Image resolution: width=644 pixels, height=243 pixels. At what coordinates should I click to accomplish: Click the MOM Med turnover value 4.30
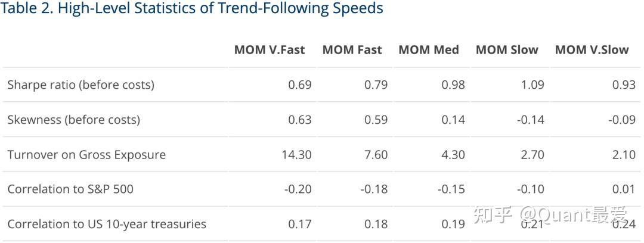coord(453,155)
